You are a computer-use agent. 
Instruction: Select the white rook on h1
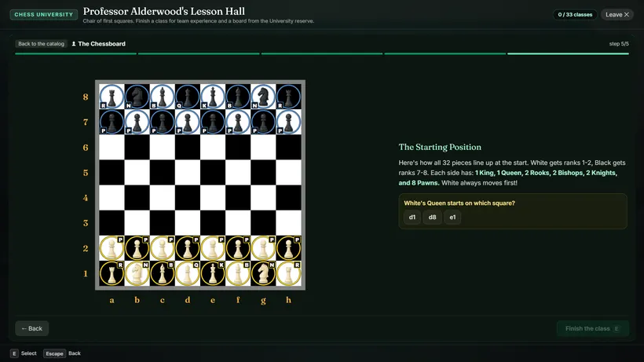(x=288, y=273)
